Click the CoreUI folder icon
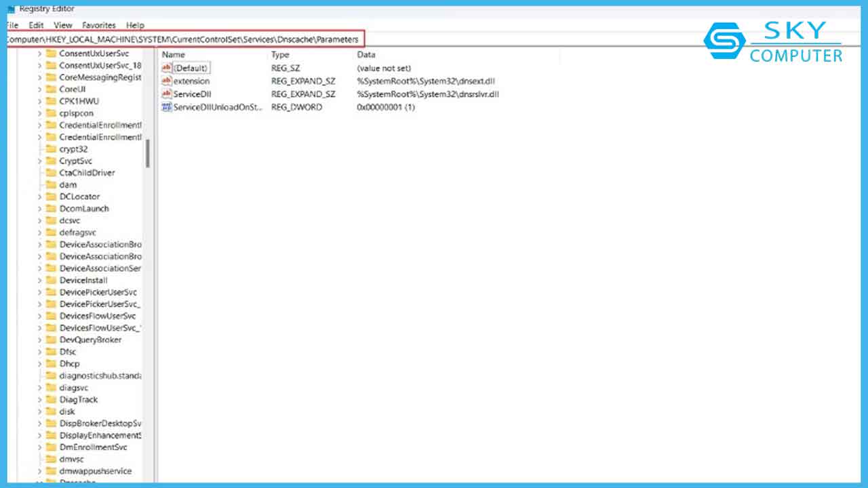The width and height of the screenshot is (868, 488). pos(51,89)
